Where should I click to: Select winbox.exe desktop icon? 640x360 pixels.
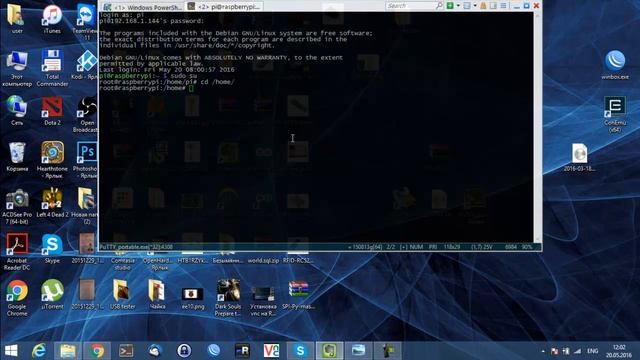(615, 64)
